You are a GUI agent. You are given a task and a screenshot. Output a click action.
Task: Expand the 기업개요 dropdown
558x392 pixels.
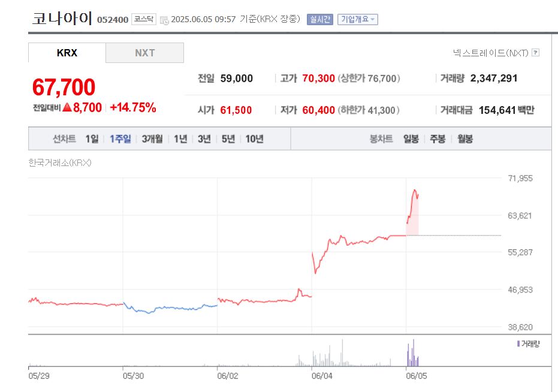pyautogui.click(x=358, y=19)
